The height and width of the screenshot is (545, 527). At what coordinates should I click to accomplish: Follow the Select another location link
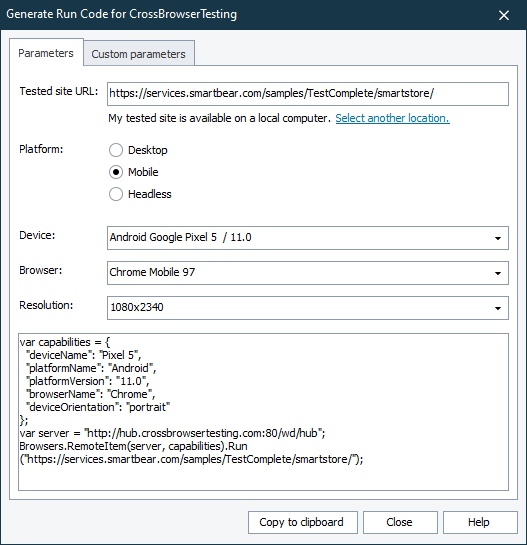click(x=392, y=118)
